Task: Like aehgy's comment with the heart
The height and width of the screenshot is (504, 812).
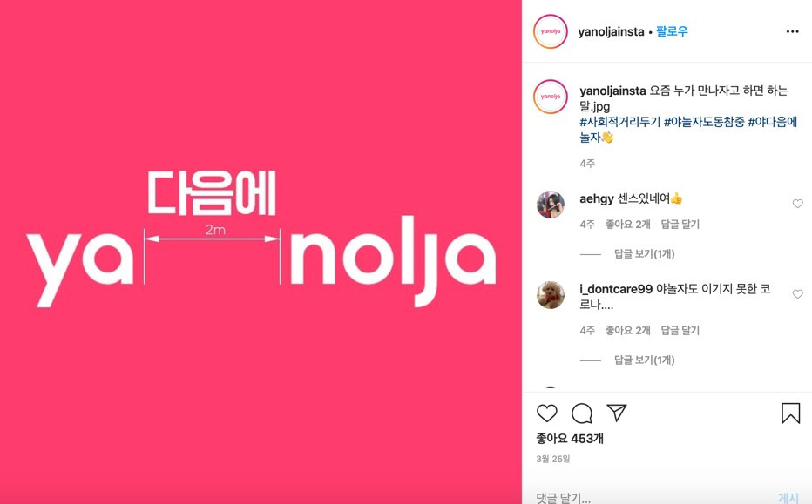Action: (797, 204)
